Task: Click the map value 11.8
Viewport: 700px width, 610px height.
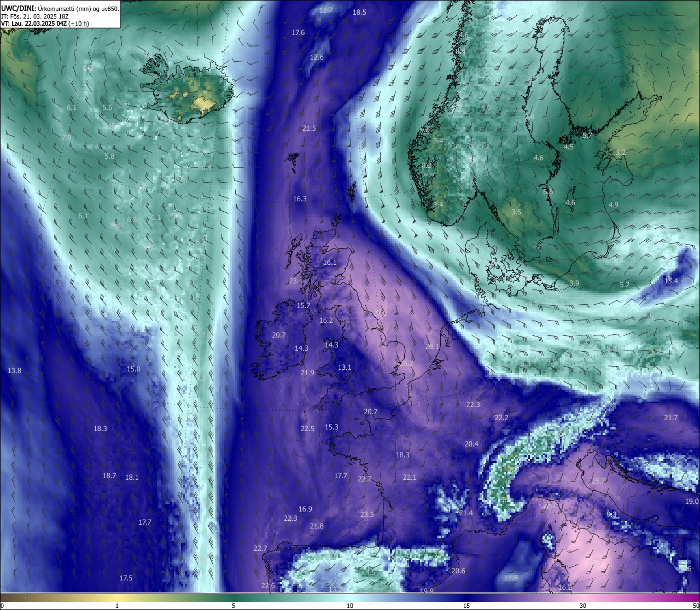Action: (511, 578)
